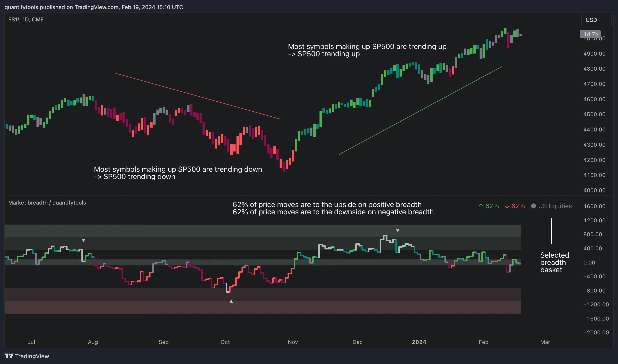
Task: Click the up-triangle marker below October breadth low
Action: point(231,301)
